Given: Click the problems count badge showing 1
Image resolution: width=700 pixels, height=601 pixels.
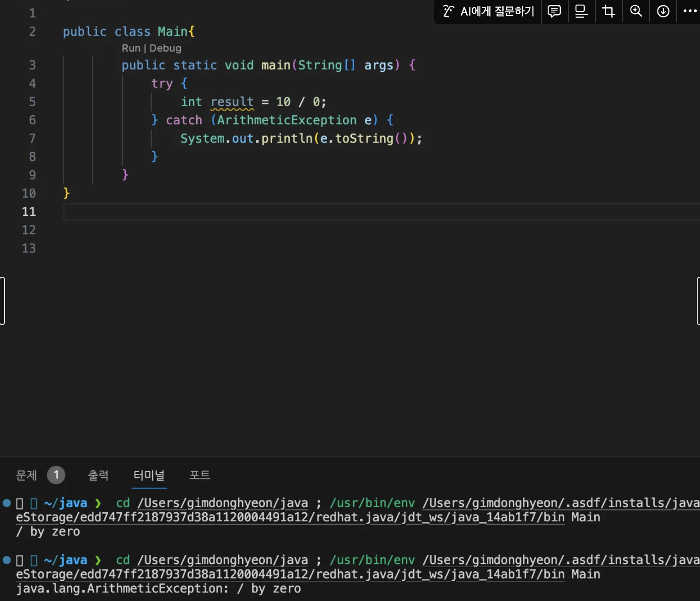Looking at the screenshot, I should coord(56,475).
